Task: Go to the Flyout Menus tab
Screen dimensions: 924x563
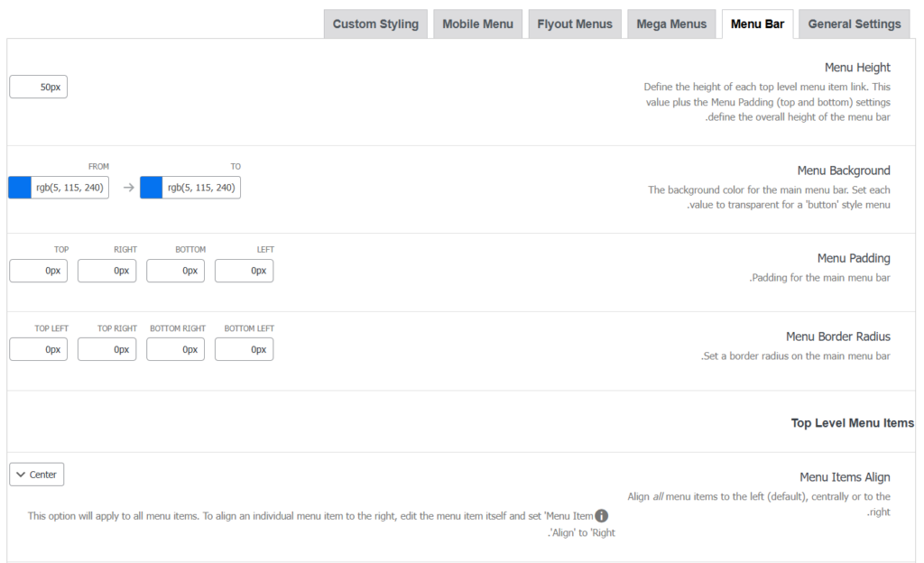Action: click(575, 24)
